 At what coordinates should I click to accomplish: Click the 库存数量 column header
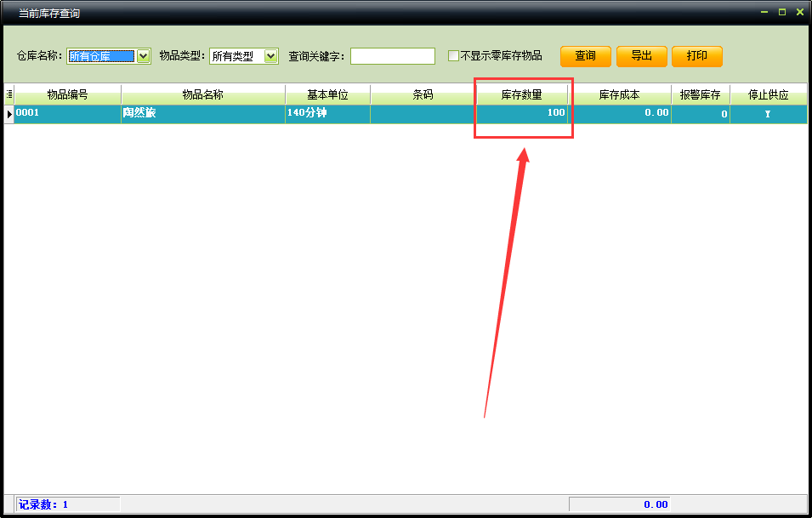(x=521, y=94)
